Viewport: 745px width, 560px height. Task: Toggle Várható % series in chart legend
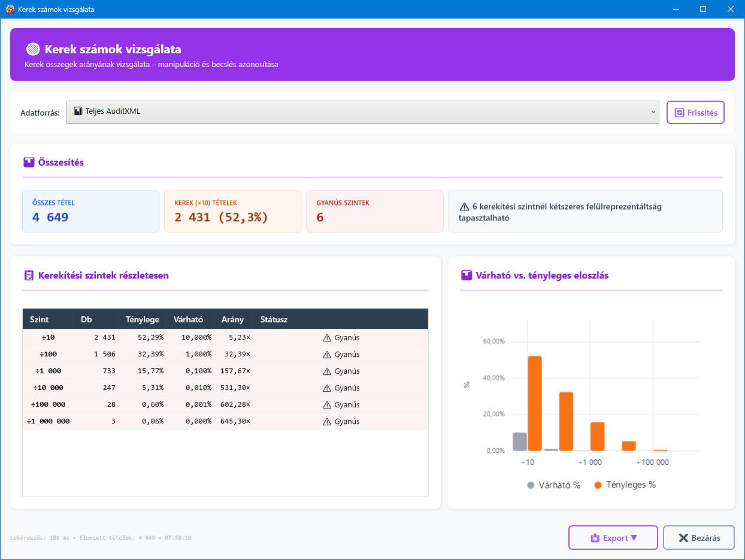pos(553,485)
